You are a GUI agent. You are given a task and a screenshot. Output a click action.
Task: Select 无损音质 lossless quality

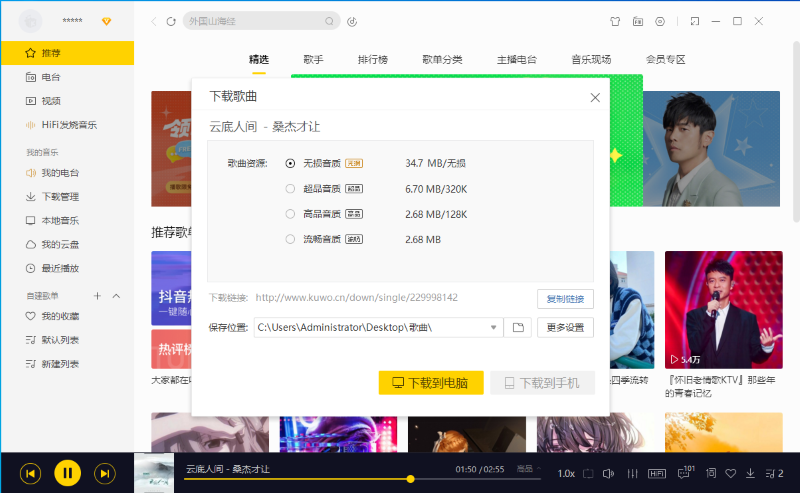[290, 163]
